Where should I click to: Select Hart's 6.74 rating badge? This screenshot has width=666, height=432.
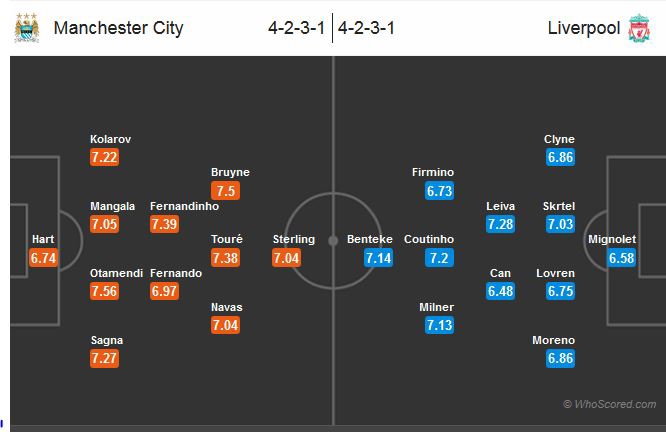44,257
